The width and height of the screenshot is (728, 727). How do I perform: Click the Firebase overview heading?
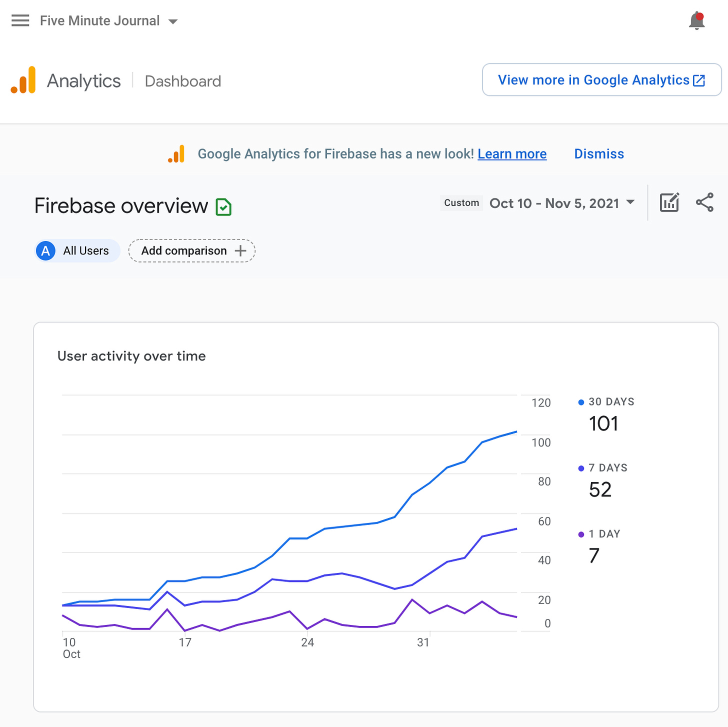point(121,205)
